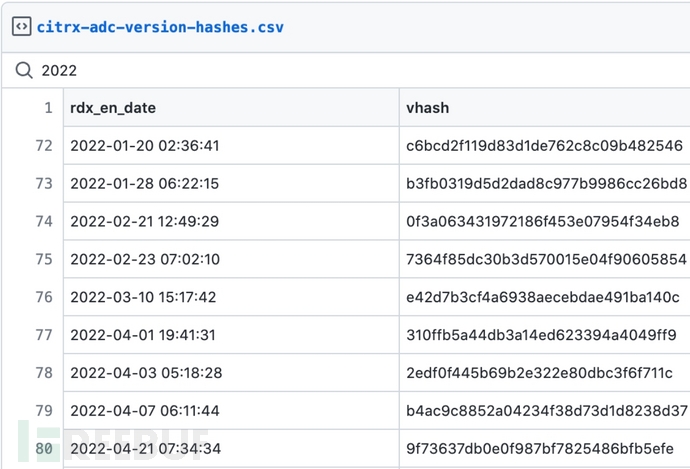Select line number 75
Viewport: 690px width, 469px height.
[43, 259]
